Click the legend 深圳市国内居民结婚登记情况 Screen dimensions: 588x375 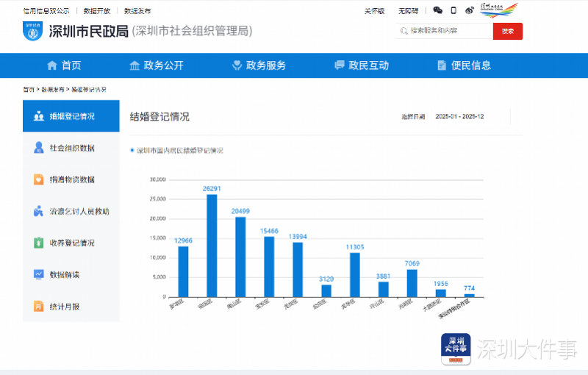176,151
